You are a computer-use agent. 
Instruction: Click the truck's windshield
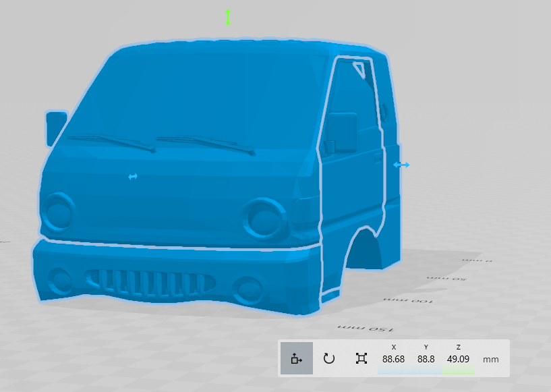(202, 94)
